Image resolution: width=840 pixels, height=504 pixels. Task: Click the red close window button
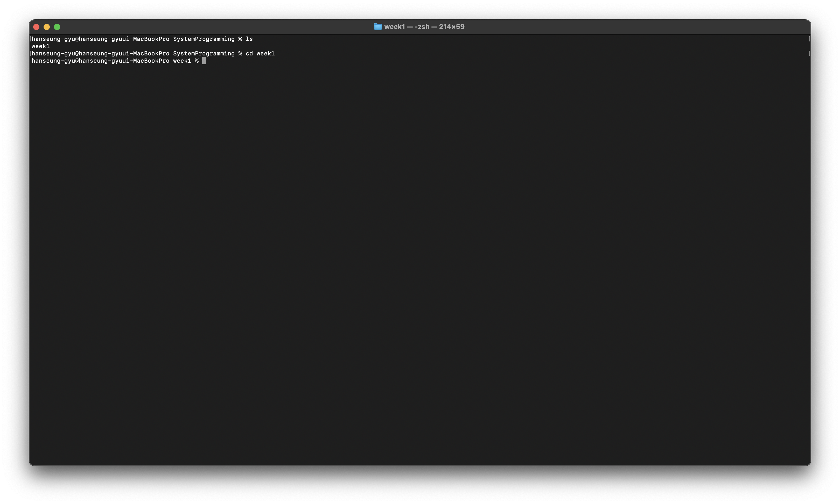pyautogui.click(x=36, y=27)
